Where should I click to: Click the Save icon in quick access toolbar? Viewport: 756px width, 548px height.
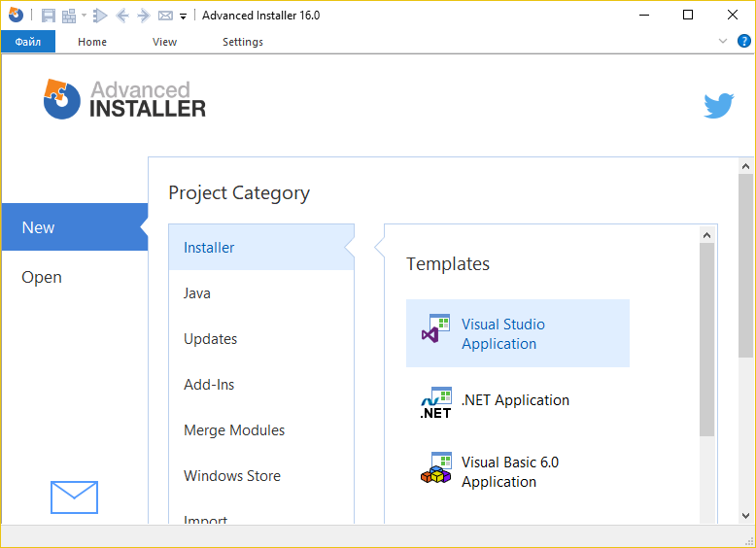tap(49, 16)
